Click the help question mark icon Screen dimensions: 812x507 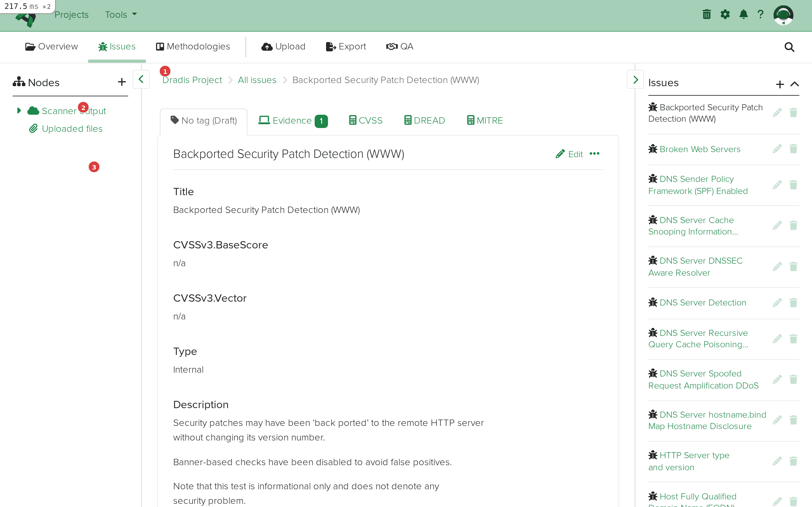760,14
